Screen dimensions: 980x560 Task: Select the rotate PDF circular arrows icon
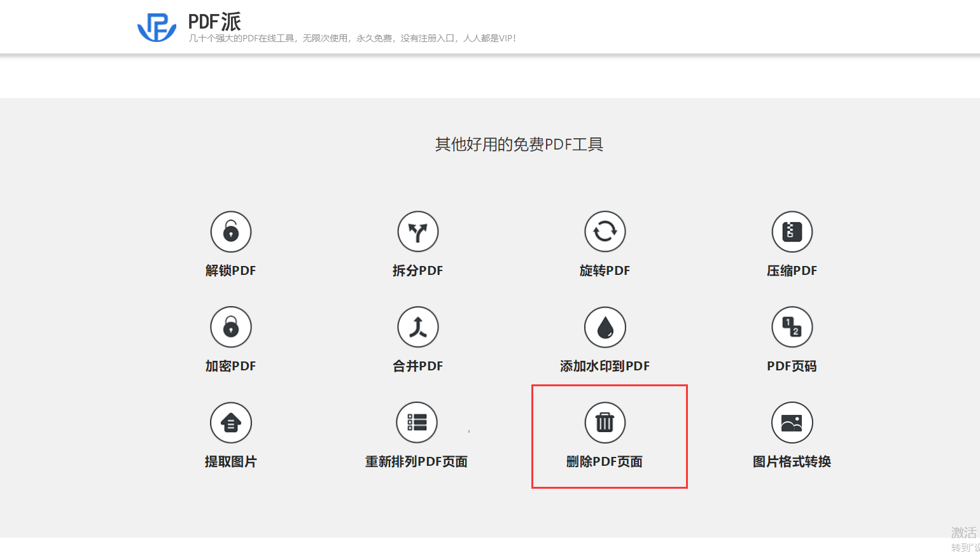coord(605,232)
